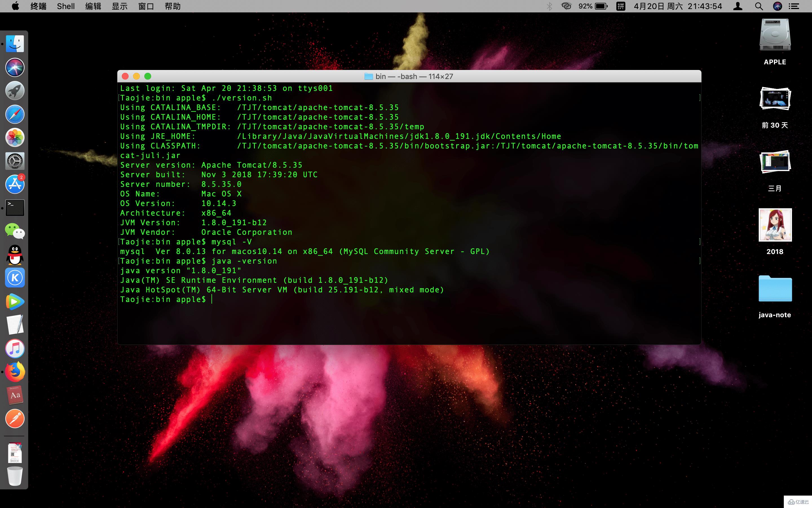Minimize Terminal with yellow button

pos(136,76)
